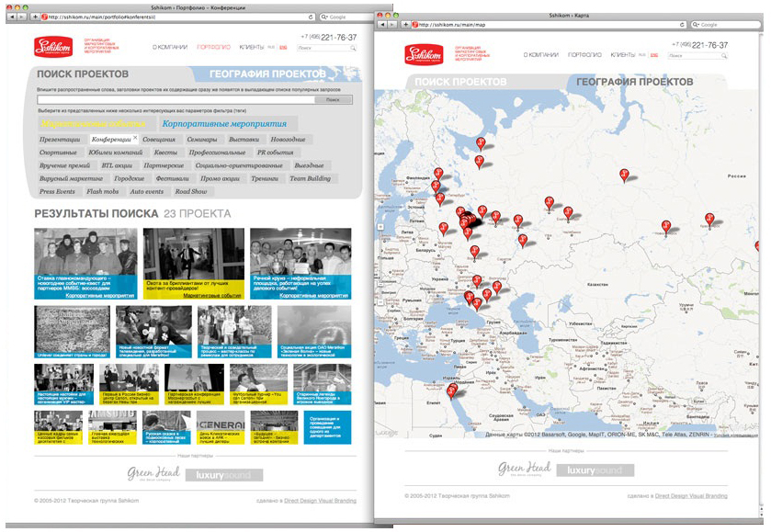
Task: Click the Sshikom logo in the Portfolio window
Action: pos(53,47)
